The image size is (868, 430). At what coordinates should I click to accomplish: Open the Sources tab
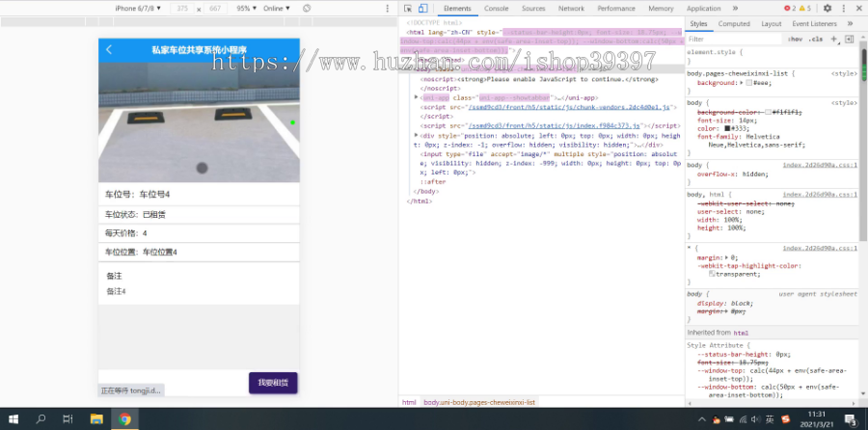click(533, 9)
